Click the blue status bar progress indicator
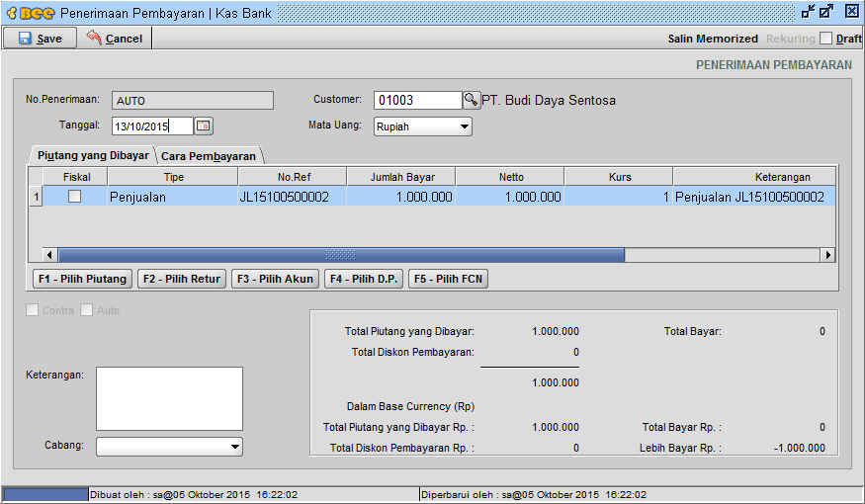 [x=45, y=494]
